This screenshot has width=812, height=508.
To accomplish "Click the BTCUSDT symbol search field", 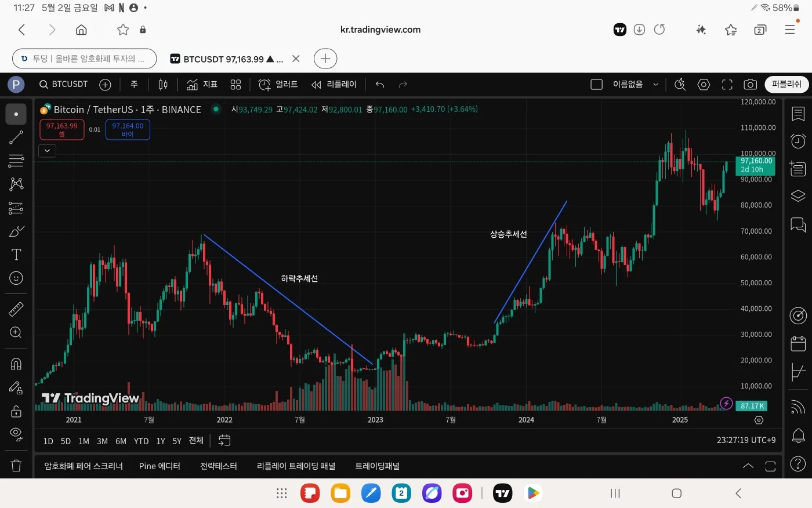I will pyautogui.click(x=64, y=85).
